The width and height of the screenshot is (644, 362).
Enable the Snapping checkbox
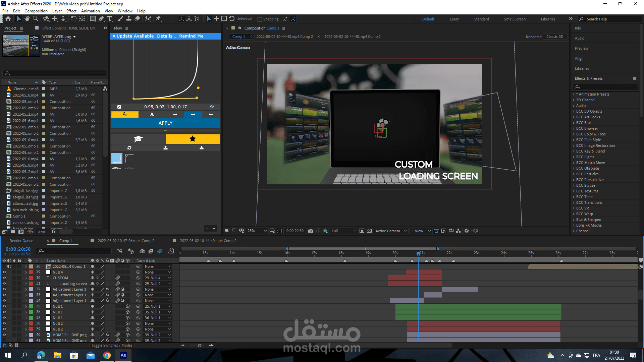(260, 19)
